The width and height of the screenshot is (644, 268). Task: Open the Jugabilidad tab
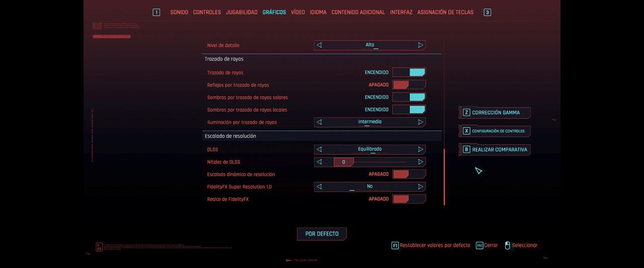pos(242,12)
